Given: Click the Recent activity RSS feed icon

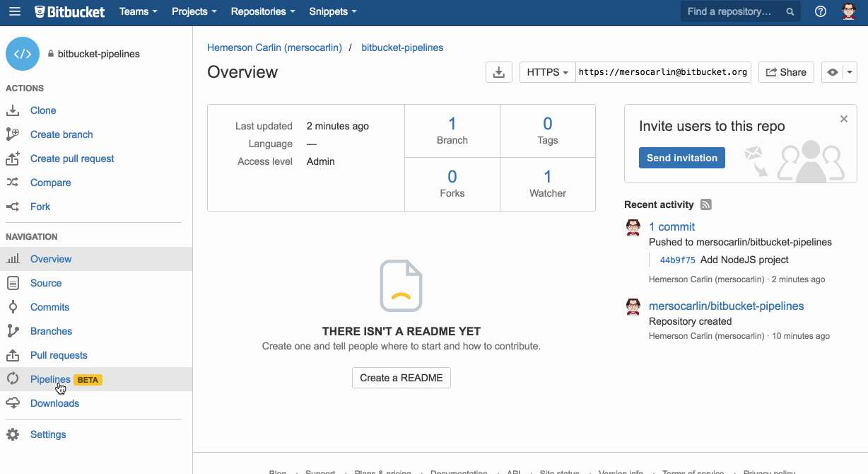Looking at the screenshot, I should coord(705,204).
